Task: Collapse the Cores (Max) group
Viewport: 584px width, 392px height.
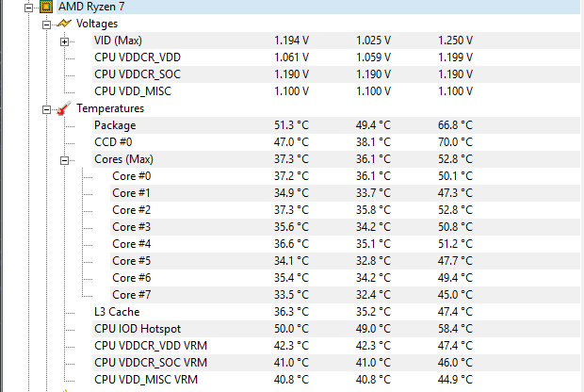Action: click(x=64, y=160)
